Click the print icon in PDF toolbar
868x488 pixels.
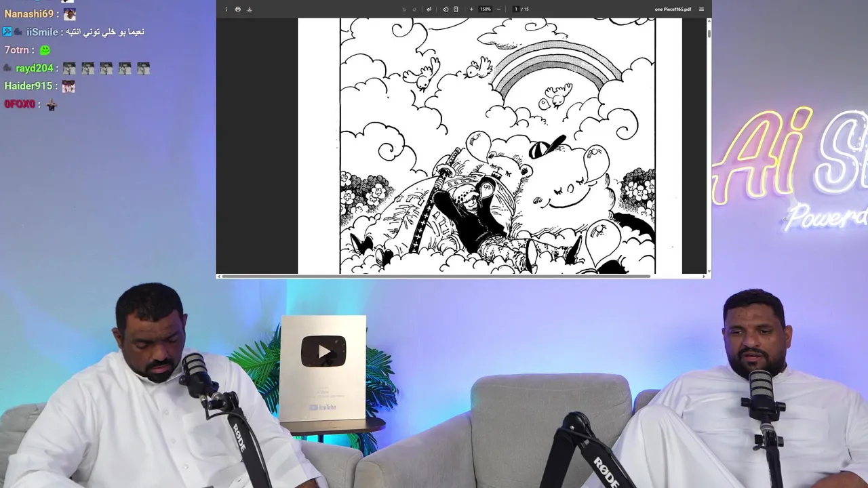click(237, 9)
